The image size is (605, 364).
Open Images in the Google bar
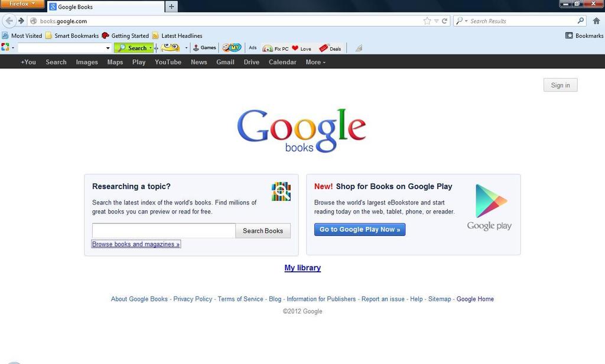pos(87,62)
